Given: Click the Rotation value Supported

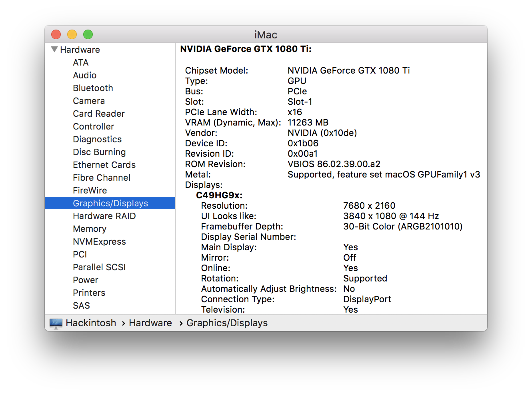Looking at the screenshot, I should 365,278.
